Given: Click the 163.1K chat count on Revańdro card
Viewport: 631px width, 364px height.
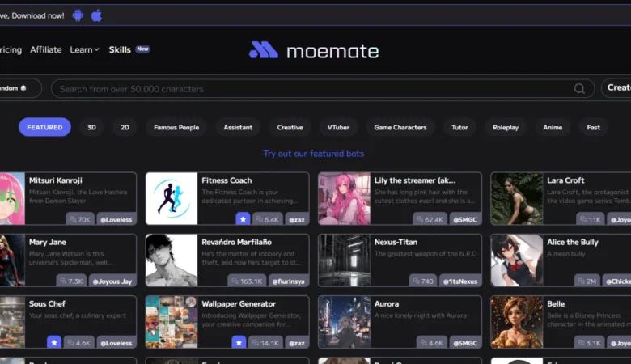Looking at the screenshot, I should pyautogui.click(x=247, y=281).
